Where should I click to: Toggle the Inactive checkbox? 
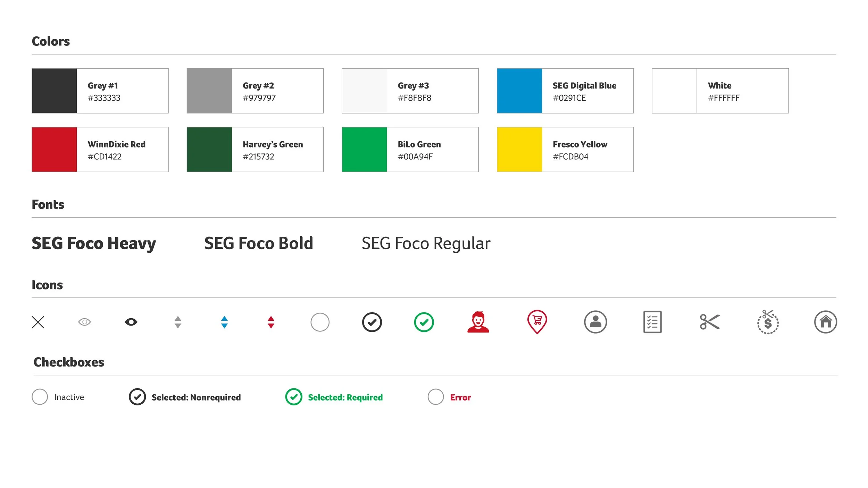pos(40,397)
